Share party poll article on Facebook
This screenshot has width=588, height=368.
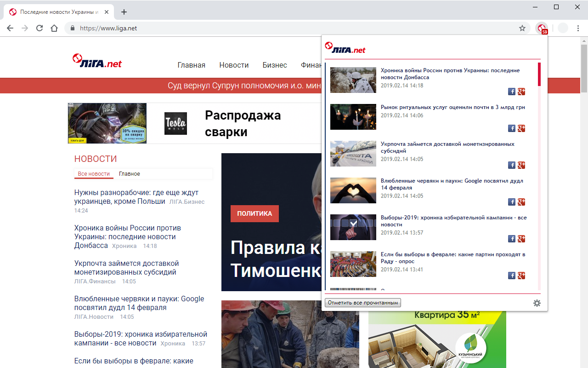coord(512,276)
